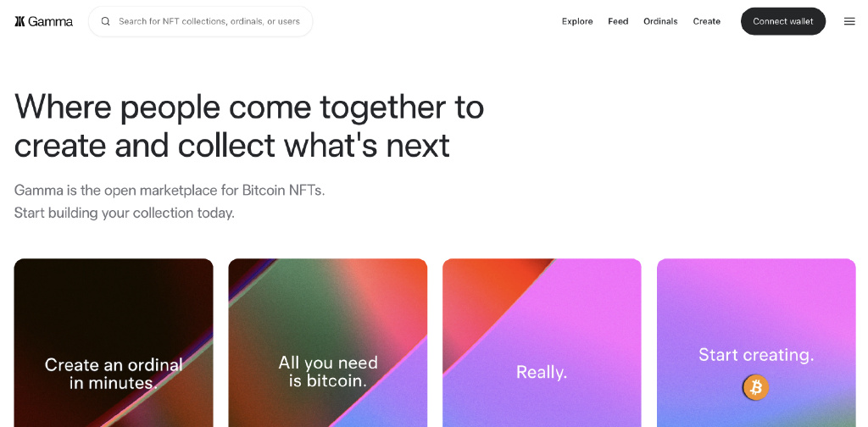Click the Gamma wordmark text
This screenshot has width=868, height=427.
[x=51, y=21]
